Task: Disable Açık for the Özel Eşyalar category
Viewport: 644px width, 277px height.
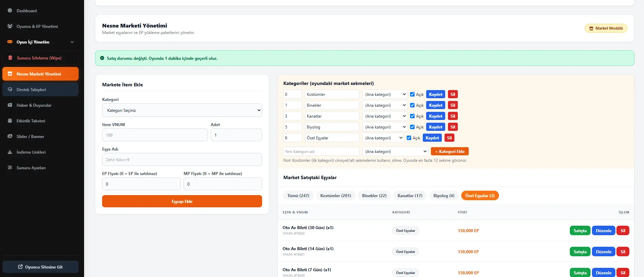Action: [x=409, y=138]
